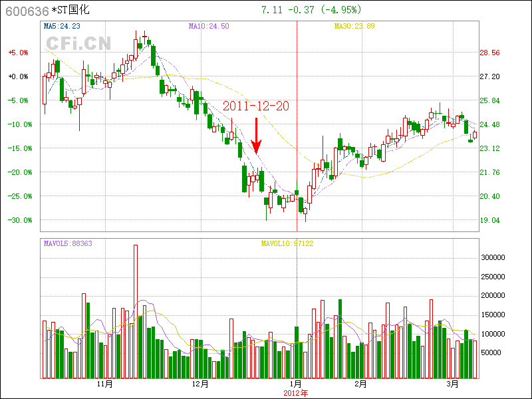This screenshot has width=532, height=399.
Task: Click the MAVOL10:97122 volume label
Action: tap(287, 243)
